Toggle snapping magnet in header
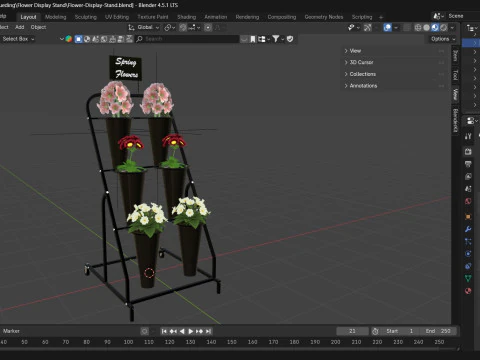Screen dimensions: 480x360 click(x=183, y=27)
